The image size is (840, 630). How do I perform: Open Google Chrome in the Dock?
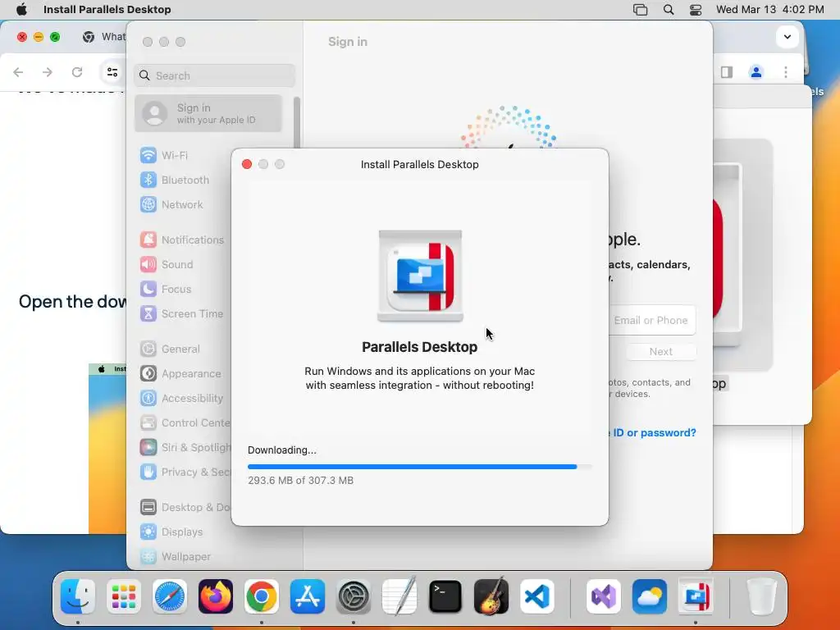click(x=262, y=596)
